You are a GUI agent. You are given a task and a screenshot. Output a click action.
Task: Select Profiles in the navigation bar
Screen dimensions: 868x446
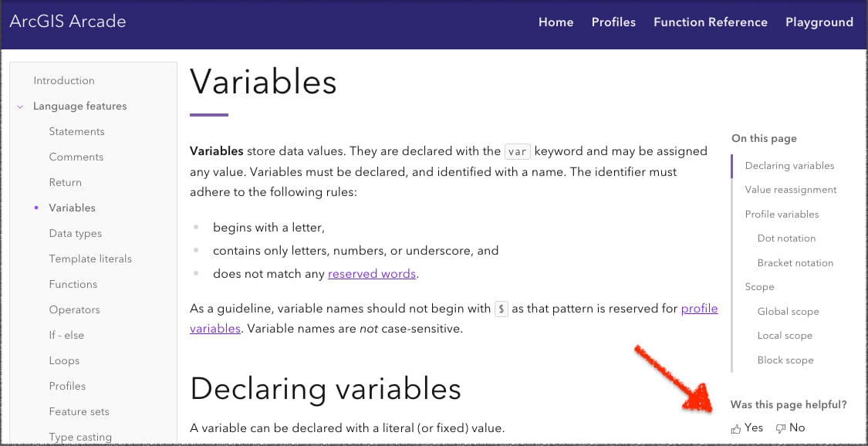613,22
